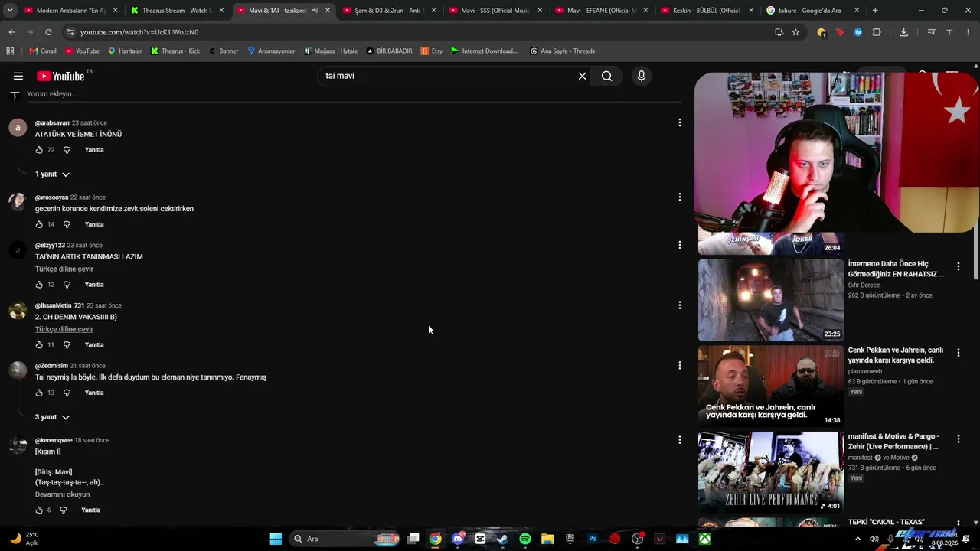Open the Gmail bookmark
Viewport: 980px width, 551px height.
point(43,51)
